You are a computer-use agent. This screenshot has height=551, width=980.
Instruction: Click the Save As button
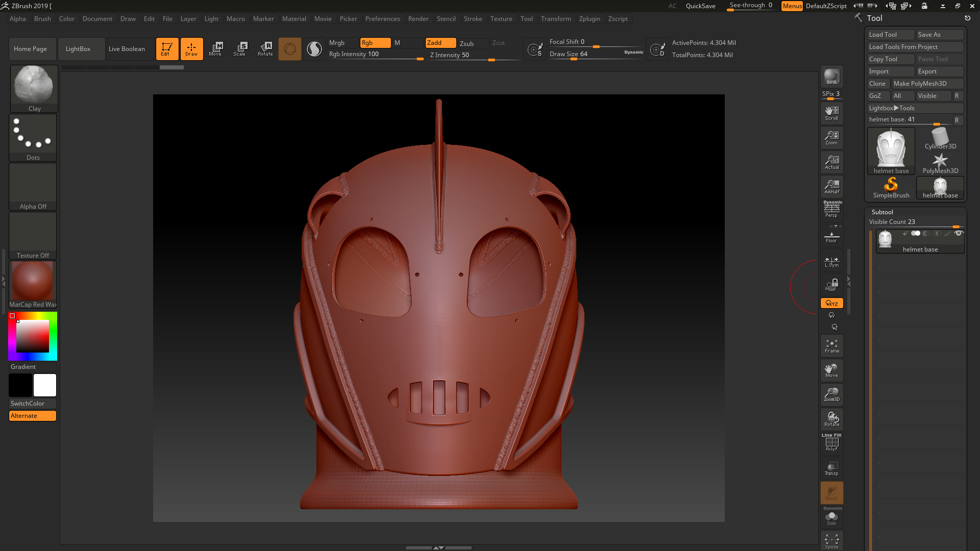pos(940,35)
